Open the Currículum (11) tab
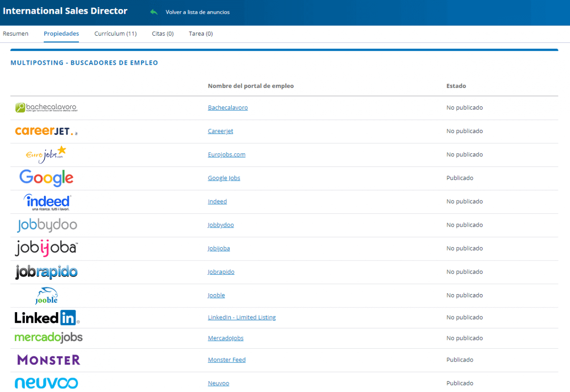 tap(115, 34)
